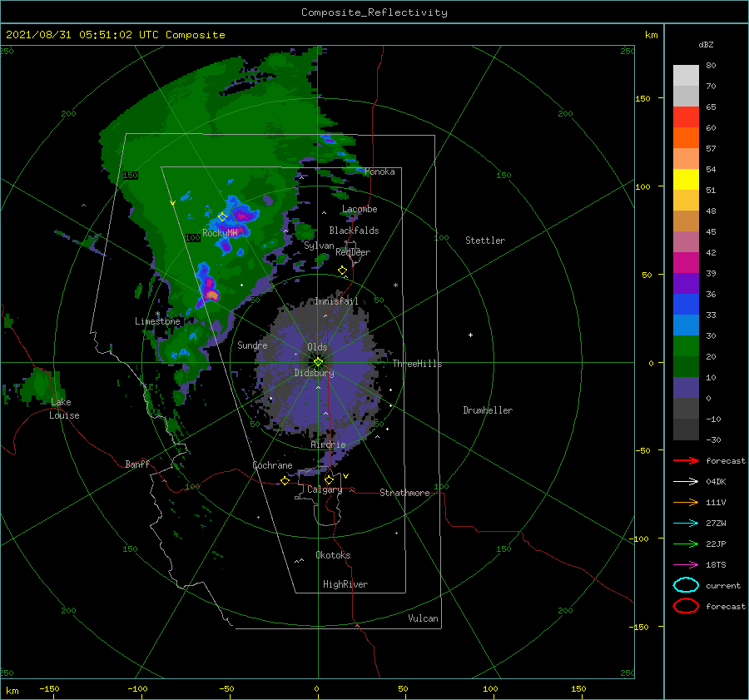The image size is (749, 700).
Task: Click the cyan 27ZW arrow in legend
Action: 686,524
